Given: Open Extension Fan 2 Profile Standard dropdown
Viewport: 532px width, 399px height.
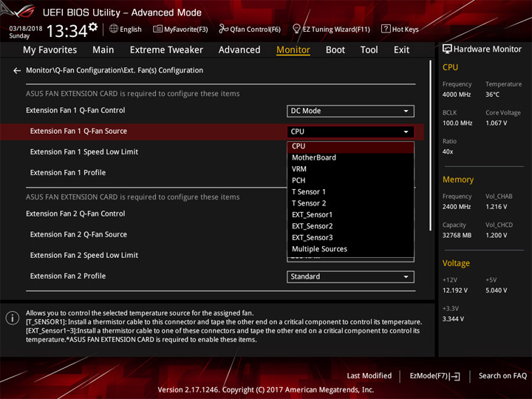Looking at the screenshot, I should pyautogui.click(x=350, y=276).
